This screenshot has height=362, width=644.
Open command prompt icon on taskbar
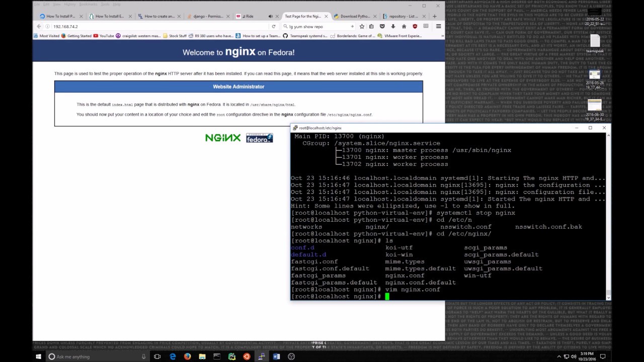tap(217, 356)
